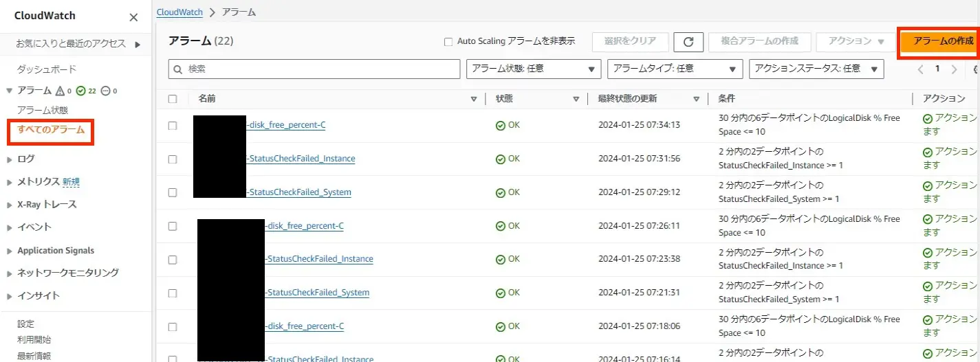980x362 pixels.
Task: Click the insufficient data count icon
Action: pos(105,91)
